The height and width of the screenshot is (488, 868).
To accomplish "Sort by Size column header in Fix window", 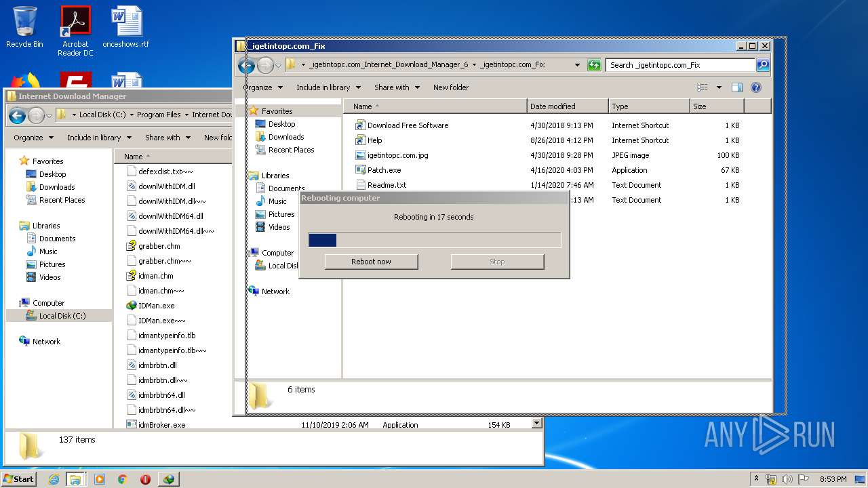I will coord(717,106).
